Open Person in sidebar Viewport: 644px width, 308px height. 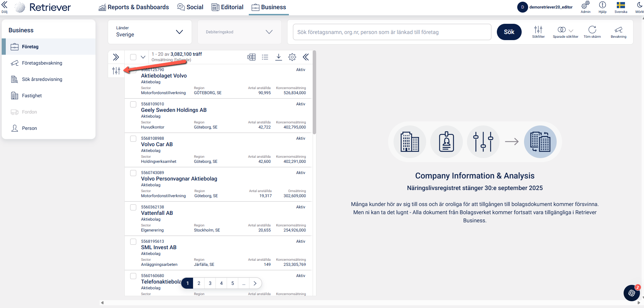click(x=49, y=128)
